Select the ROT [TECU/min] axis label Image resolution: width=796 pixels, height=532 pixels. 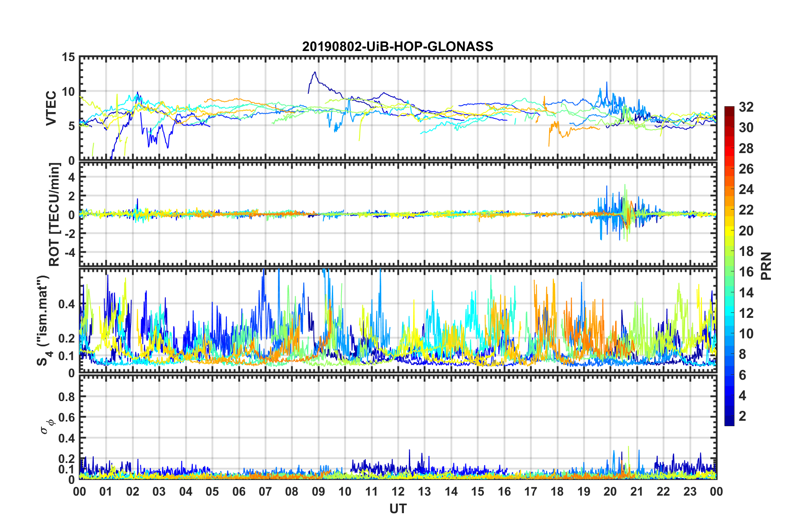point(54,215)
